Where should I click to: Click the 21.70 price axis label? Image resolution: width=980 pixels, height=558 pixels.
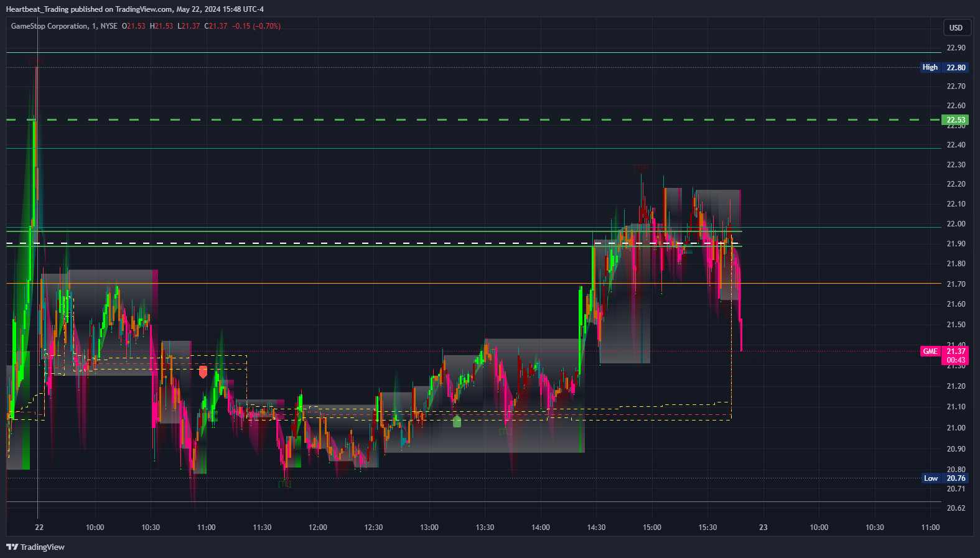point(956,284)
